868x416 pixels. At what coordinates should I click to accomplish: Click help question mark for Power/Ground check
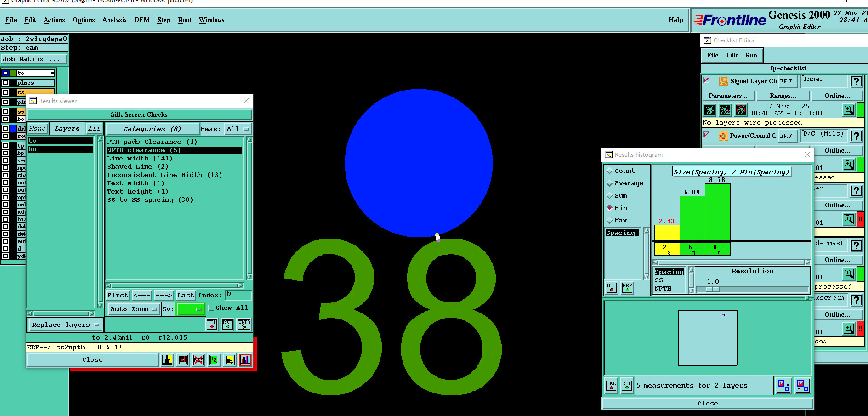[x=856, y=136]
